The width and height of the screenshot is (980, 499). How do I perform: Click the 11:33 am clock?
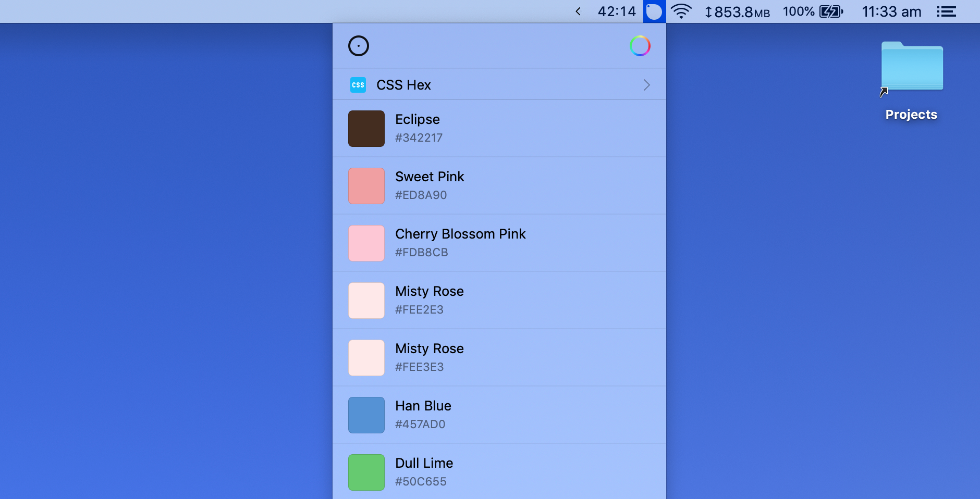(891, 11)
